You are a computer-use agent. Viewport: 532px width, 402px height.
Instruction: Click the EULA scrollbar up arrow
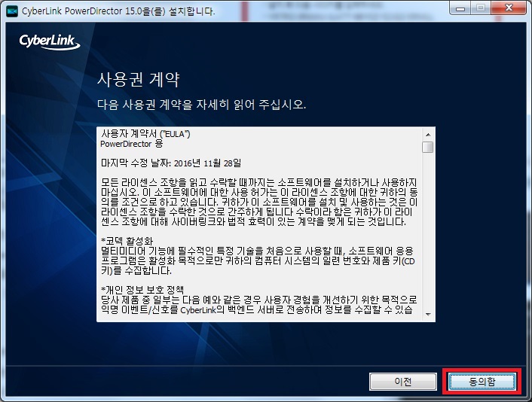pos(428,135)
